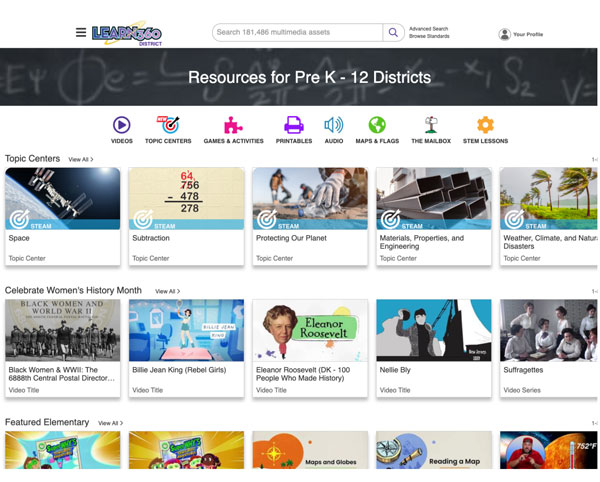This screenshot has height=482, width=600.
Task: Expand View All for Featured Elementary
Action: [110, 423]
